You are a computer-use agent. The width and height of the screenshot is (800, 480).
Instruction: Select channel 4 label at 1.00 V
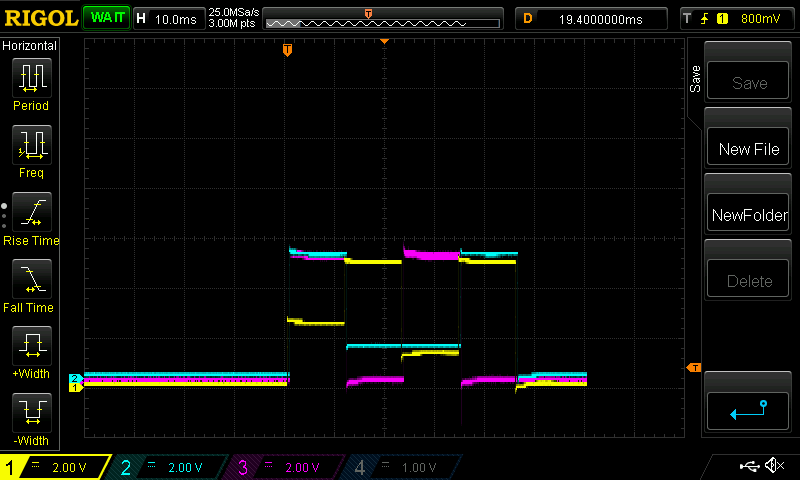coord(403,467)
